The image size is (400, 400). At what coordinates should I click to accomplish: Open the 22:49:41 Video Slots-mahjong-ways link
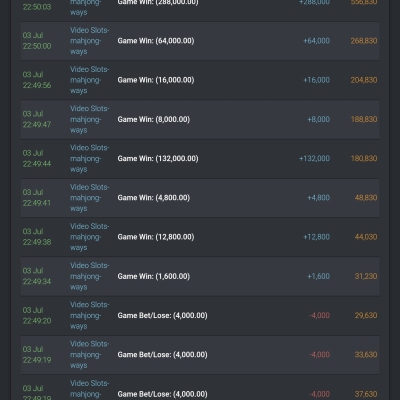89,198
